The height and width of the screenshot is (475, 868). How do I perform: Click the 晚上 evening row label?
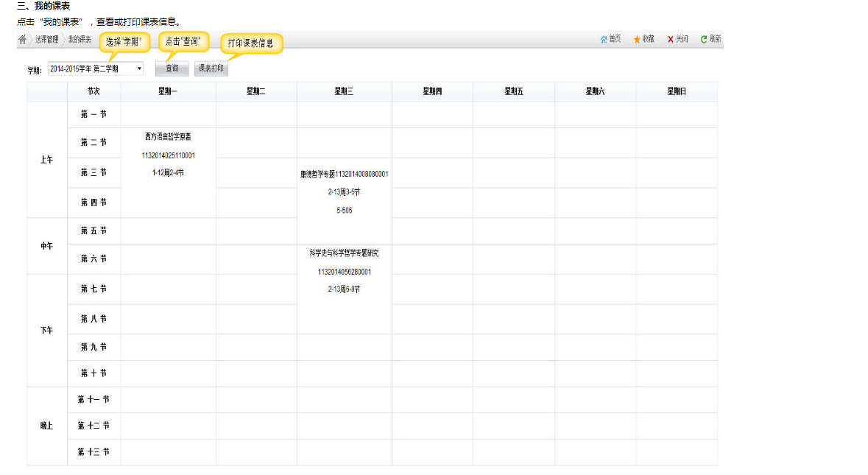(46, 426)
